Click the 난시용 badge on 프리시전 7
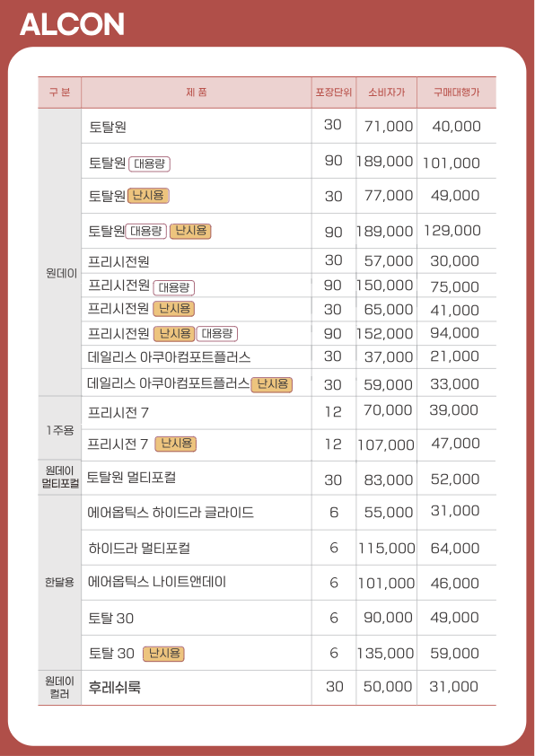 175,444
